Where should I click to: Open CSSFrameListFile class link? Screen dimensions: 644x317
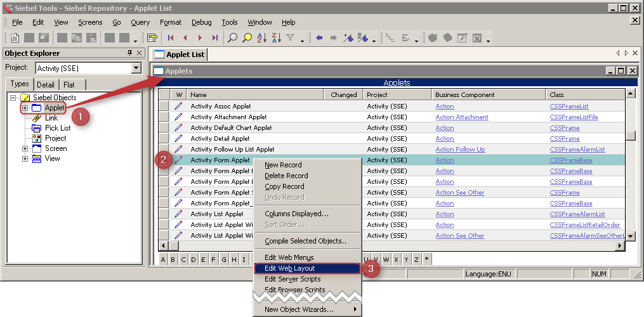[x=574, y=117]
